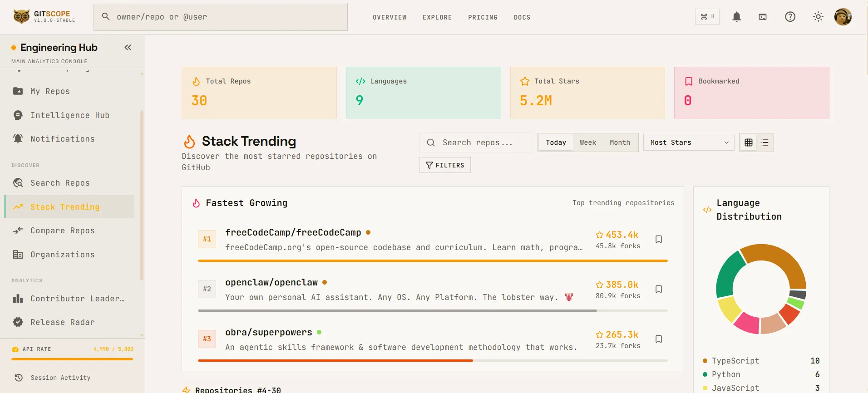This screenshot has height=393, width=868.
Task: Bookmark the obra/superpowers repository
Action: coord(659,339)
